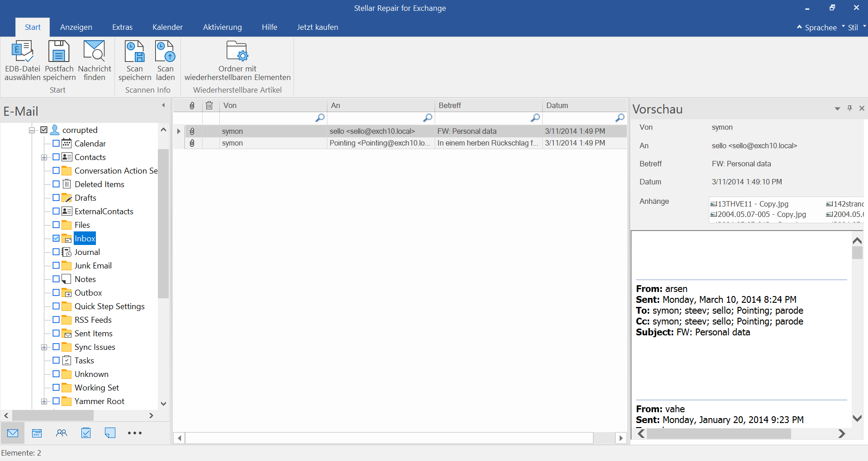Screen dimensions: 868x461
Task: Open EDB-Datei auswählen tool
Action: (22, 60)
